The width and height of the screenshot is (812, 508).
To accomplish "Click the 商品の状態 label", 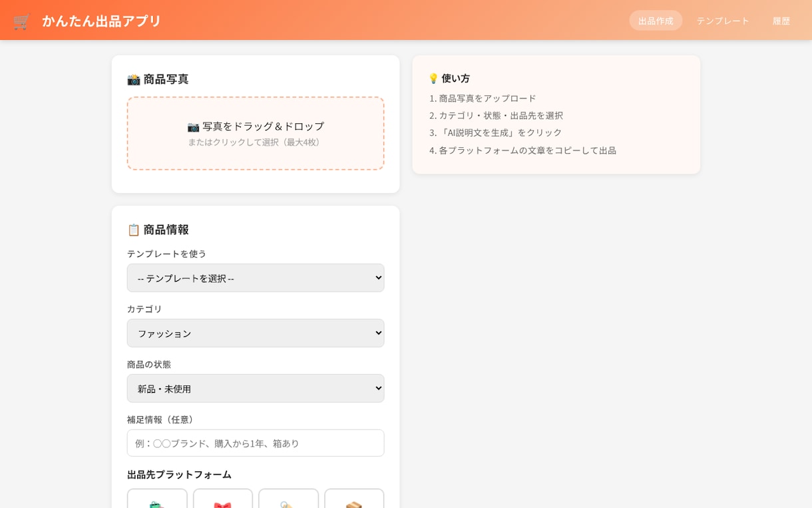I will (x=149, y=364).
